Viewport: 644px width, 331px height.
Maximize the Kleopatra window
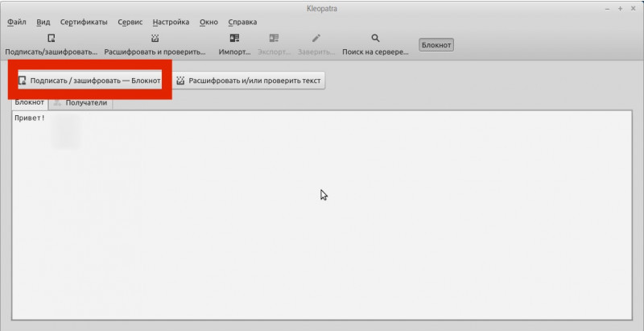620,7
